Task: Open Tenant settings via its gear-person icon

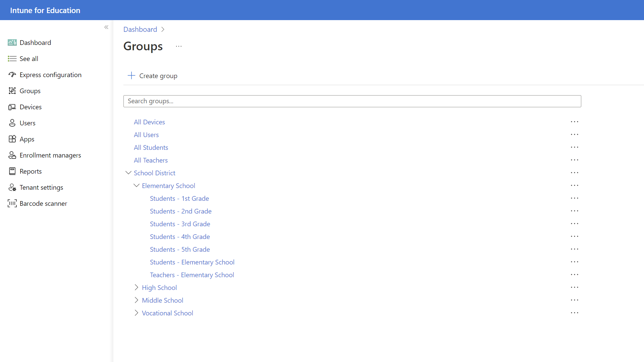Action: [x=12, y=187]
